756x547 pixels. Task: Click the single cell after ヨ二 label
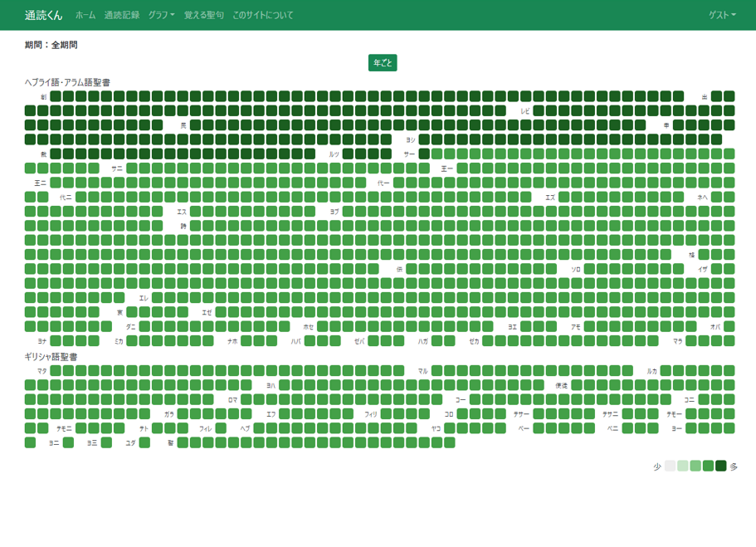(x=68, y=442)
